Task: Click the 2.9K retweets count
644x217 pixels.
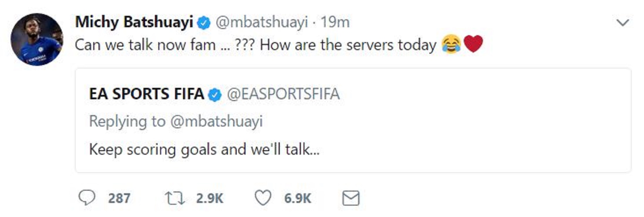Action: click(210, 198)
